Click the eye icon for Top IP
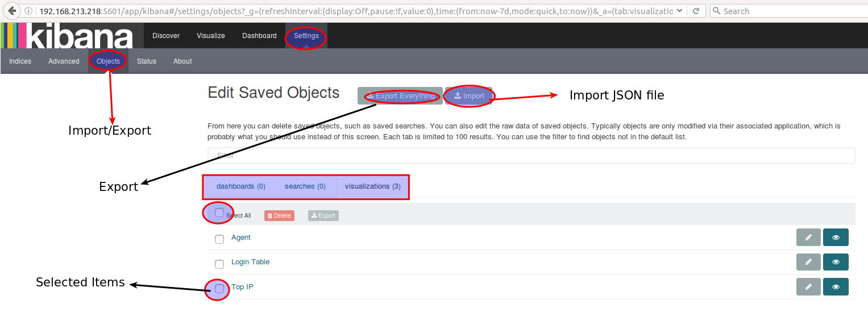The image size is (868, 312). [x=836, y=286]
